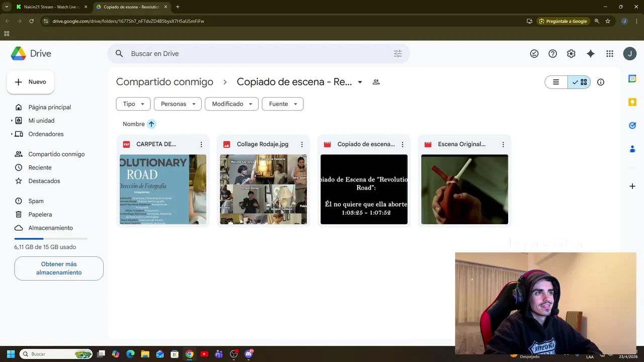Viewport: 644px width, 362px height.
Task: Open Chrome three-dot menu
Action: 636,21
